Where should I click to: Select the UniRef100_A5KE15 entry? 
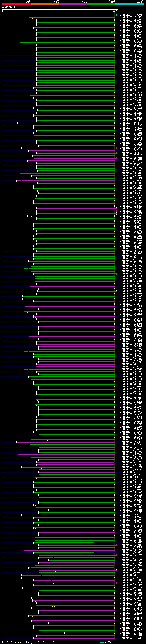tap(131, 128)
